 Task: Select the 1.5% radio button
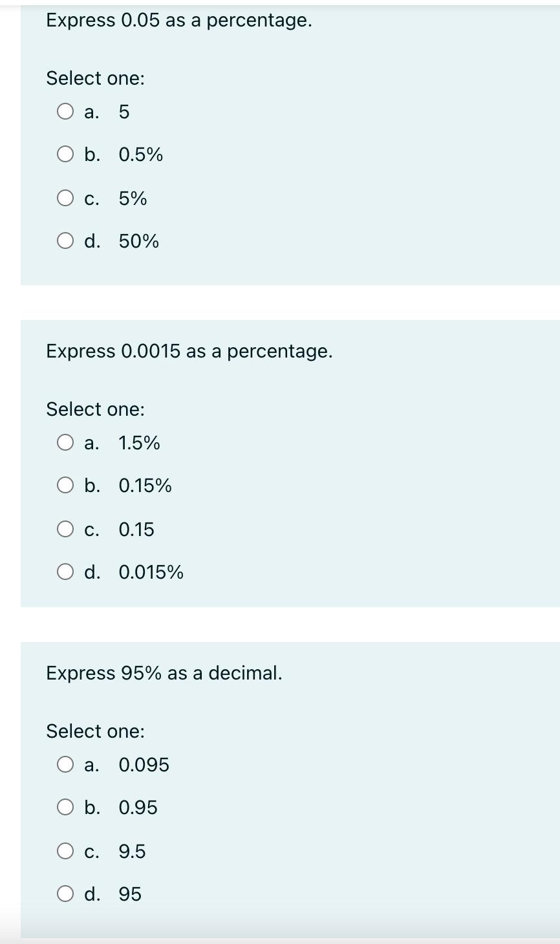(65, 443)
